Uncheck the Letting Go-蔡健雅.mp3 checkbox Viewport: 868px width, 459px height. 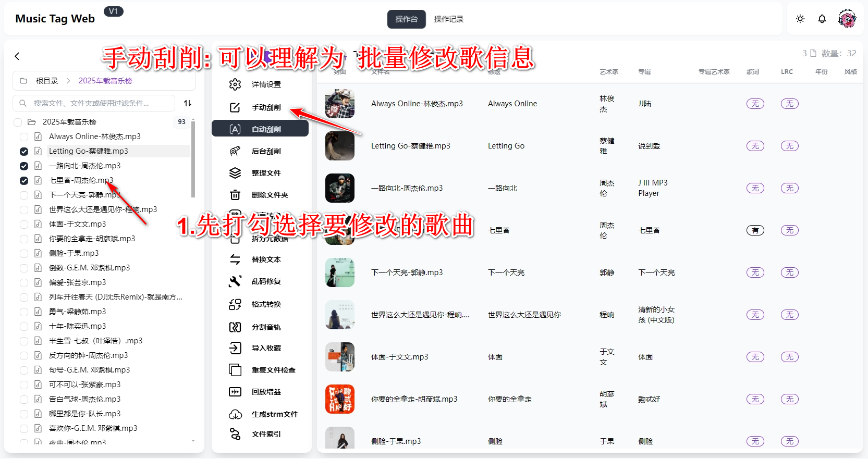click(x=24, y=152)
